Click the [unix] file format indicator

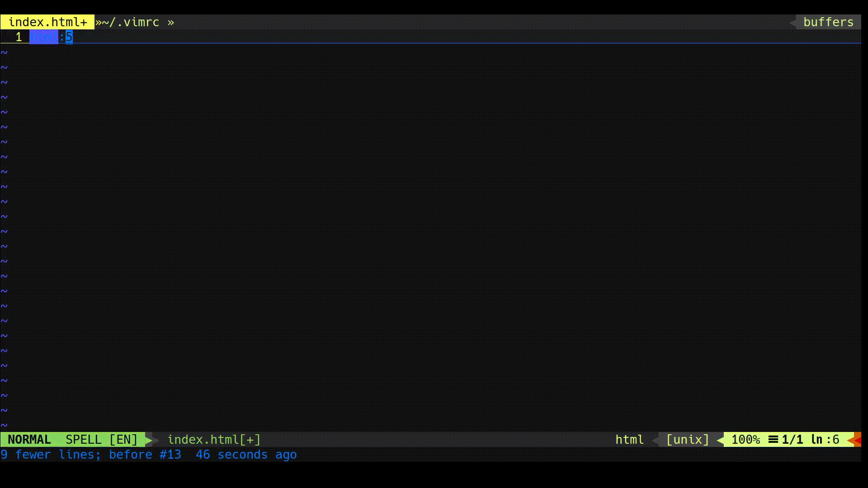click(688, 439)
